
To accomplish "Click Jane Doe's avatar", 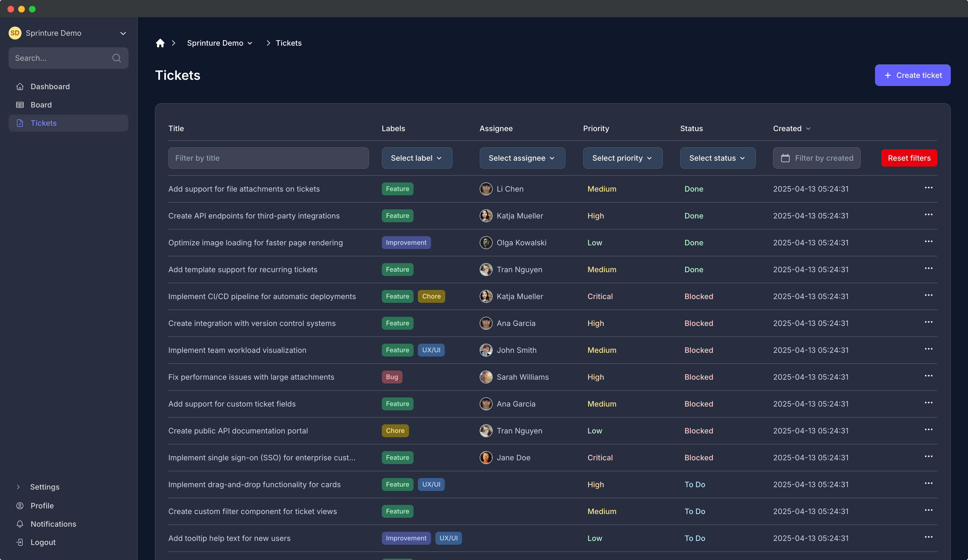I will point(486,458).
